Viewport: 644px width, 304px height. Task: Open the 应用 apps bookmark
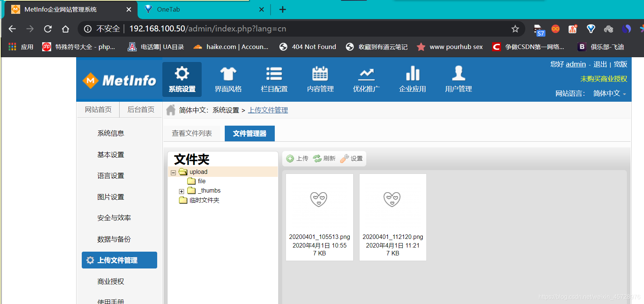(21, 47)
